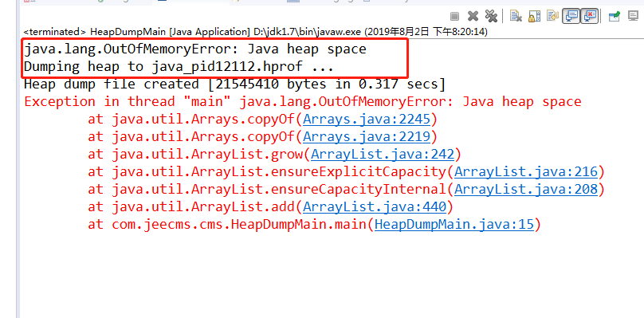Click line 'java.lang.OutOfMemoryError: Java heap space' in black
The image size is (644, 318).
tap(195, 49)
